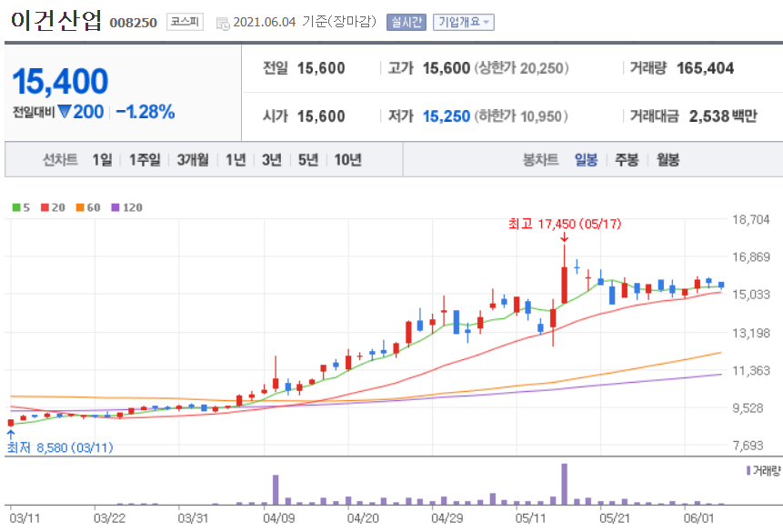Click the 하한가 10,950 text
This screenshot has width=783, height=532.
[521, 115]
